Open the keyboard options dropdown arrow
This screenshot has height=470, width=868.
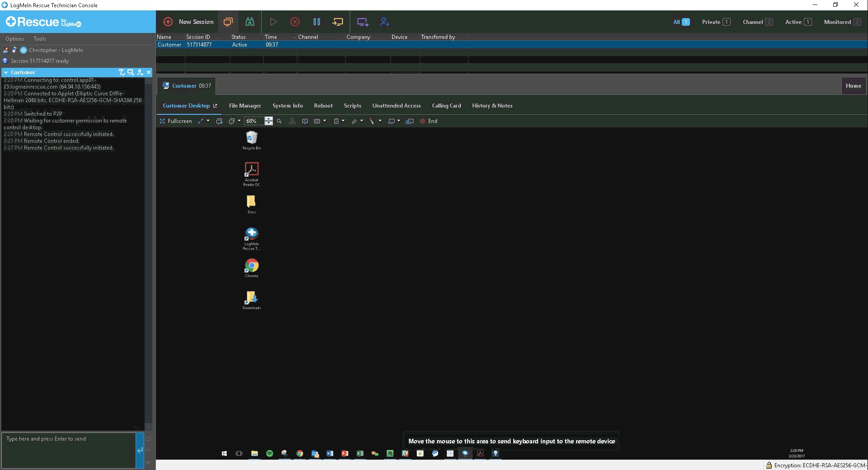tap(324, 121)
